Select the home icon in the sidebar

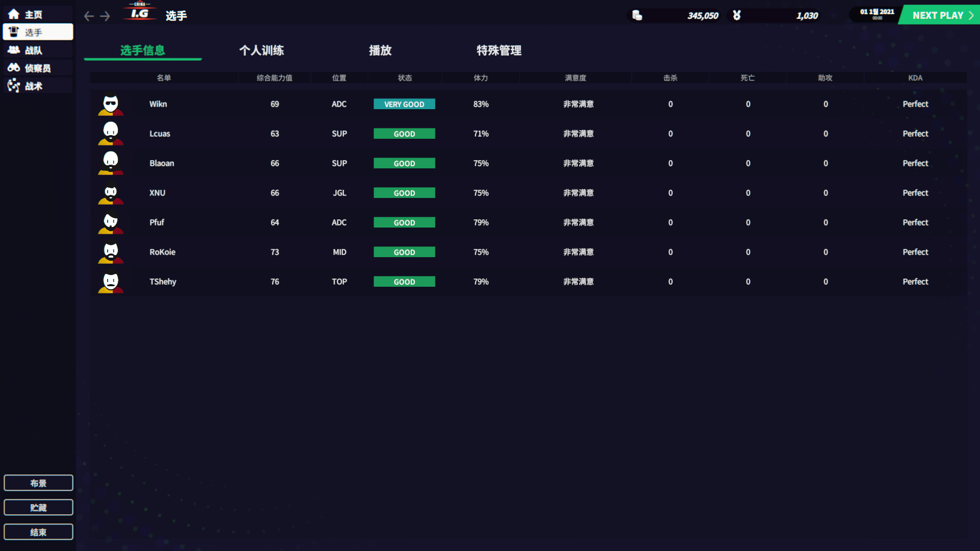coord(14,14)
